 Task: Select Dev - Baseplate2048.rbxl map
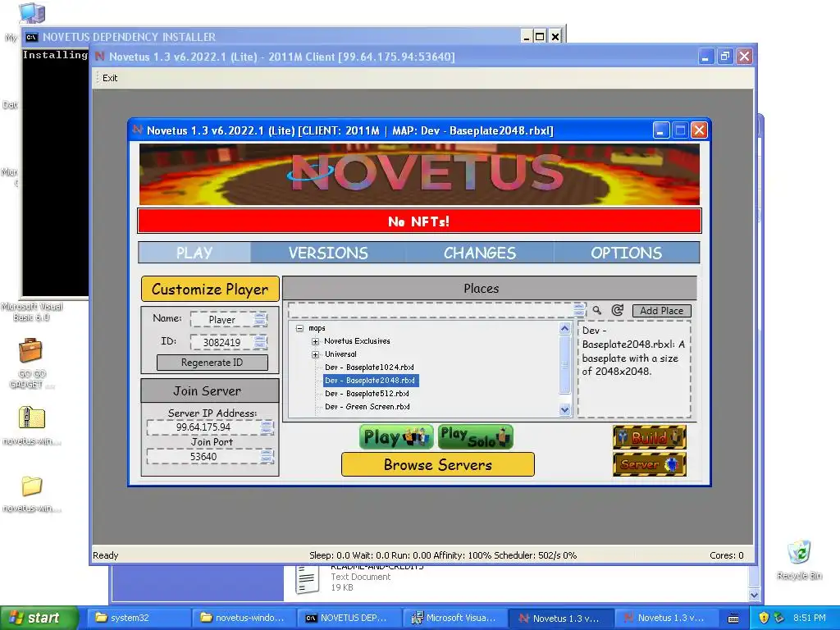(370, 381)
